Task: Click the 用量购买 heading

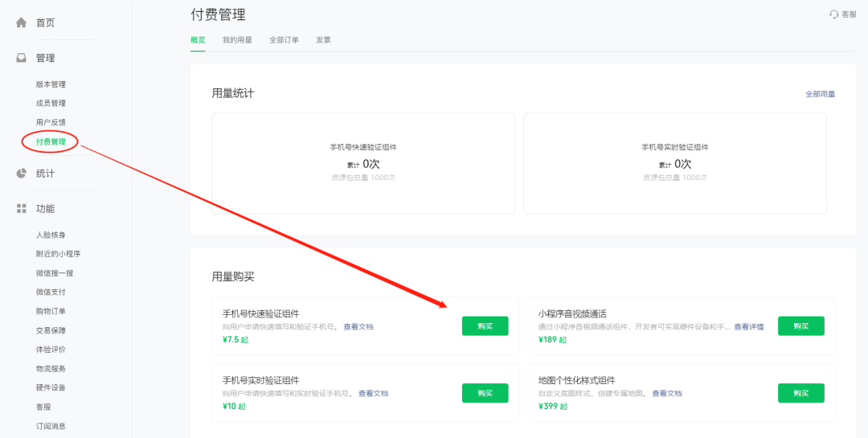Action: [233, 276]
